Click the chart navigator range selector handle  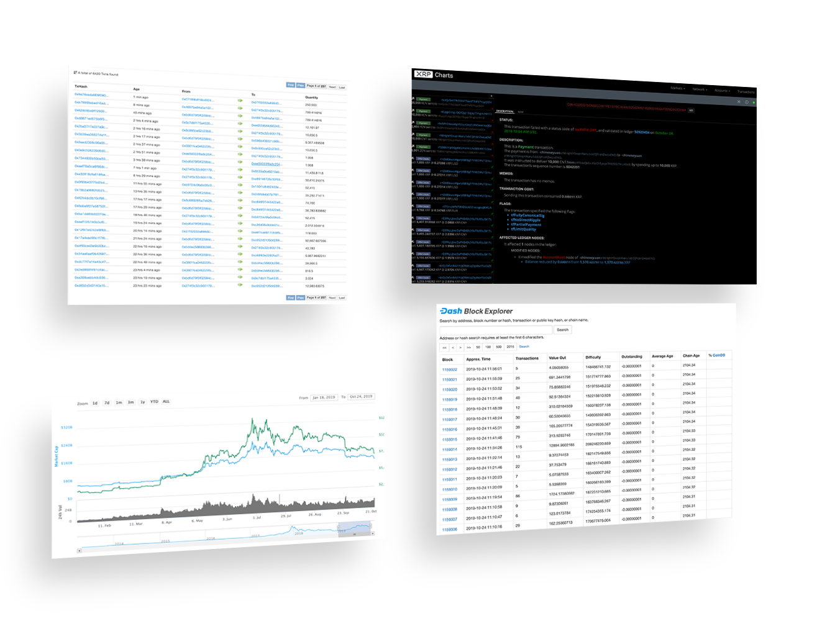tap(338, 527)
